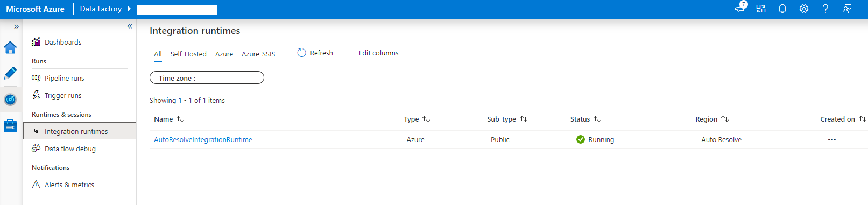Open Alerts & metrics
Image resolution: width=868 pixels, height=205 pixels.
tap(69, 185)
